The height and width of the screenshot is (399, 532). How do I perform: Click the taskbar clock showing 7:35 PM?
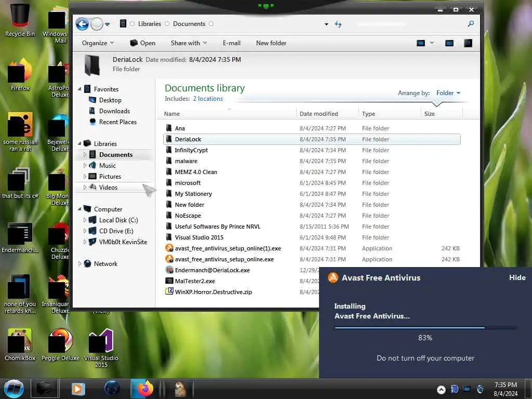pyautogui.click(x=506, y=389)
